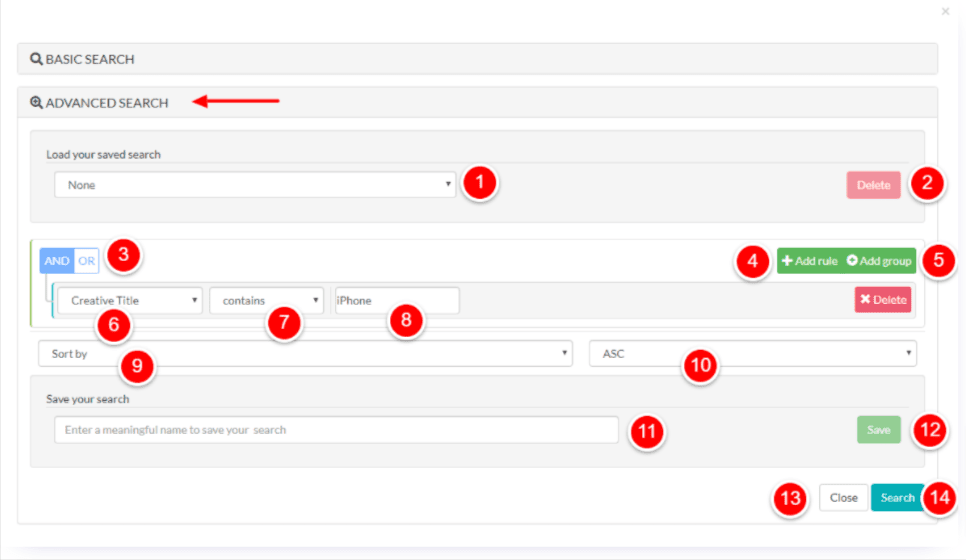Open the ASC sort order dropdown
Screen dimensions: 966x560
pyautogui.click(x=753, y=354)
